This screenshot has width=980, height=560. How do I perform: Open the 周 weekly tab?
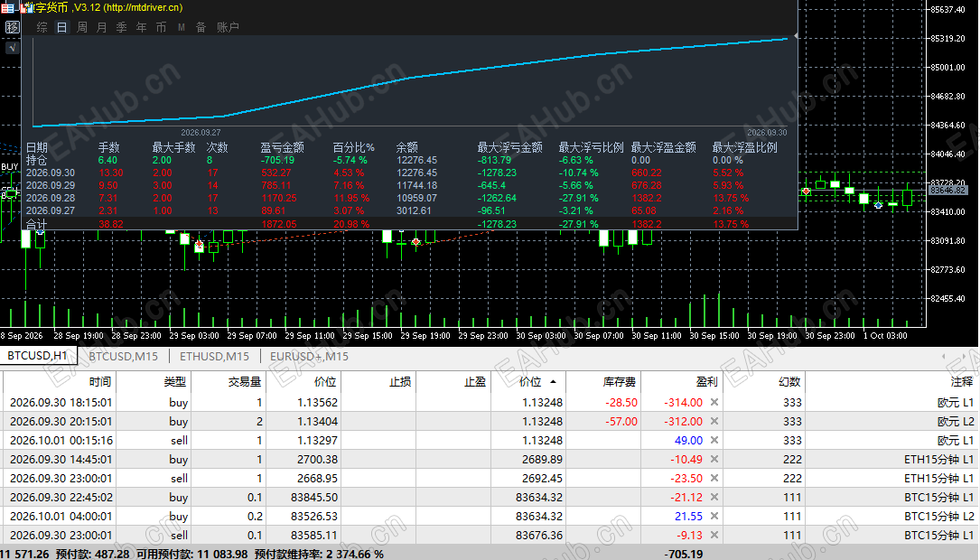[82, 27]
